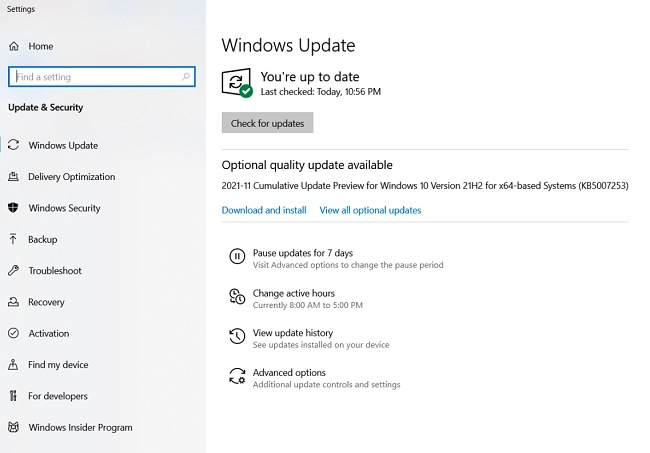Click the Recovery icon in sidebar

(13, 302)
